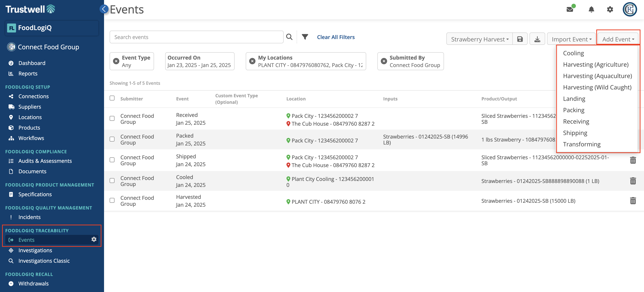Open Audits & Assessments
The height and width of the screenshot is (292, 644).
point(45,161)
